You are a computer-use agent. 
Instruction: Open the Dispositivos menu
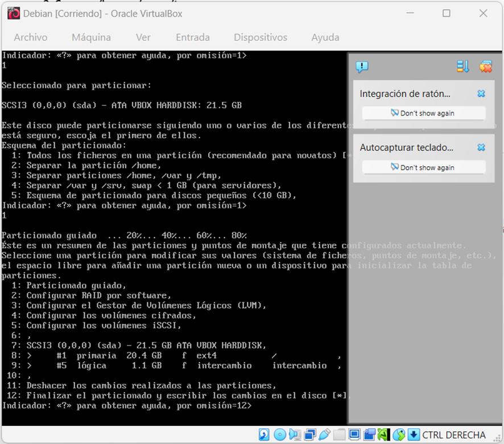click(261, 38)
